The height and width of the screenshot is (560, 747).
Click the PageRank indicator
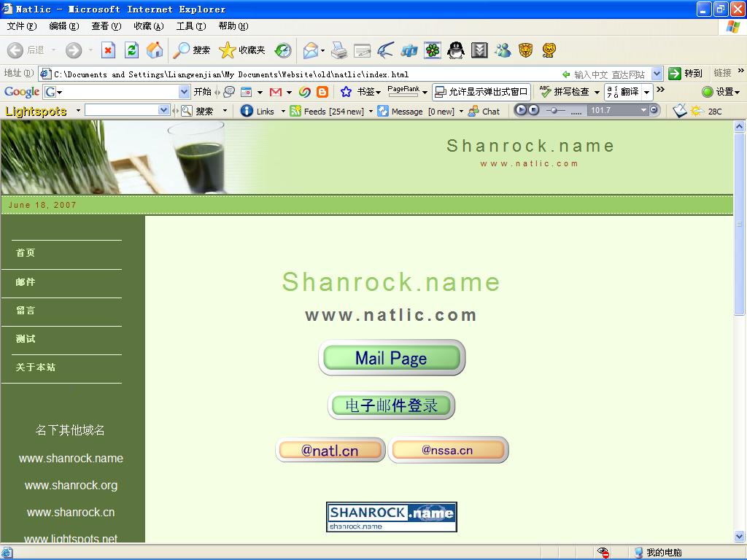(x=403, y=91)
